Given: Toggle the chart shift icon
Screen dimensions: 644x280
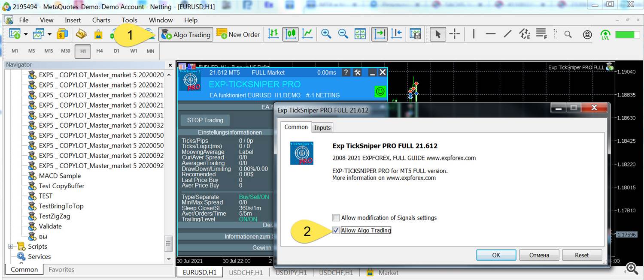Looking at the screenshot, I should (x=397, y=34).
